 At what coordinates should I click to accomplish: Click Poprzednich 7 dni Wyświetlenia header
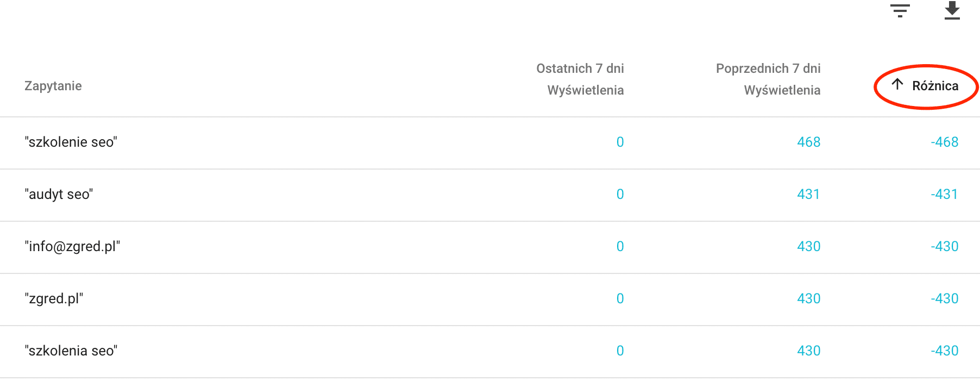click(x=768, y=79)
